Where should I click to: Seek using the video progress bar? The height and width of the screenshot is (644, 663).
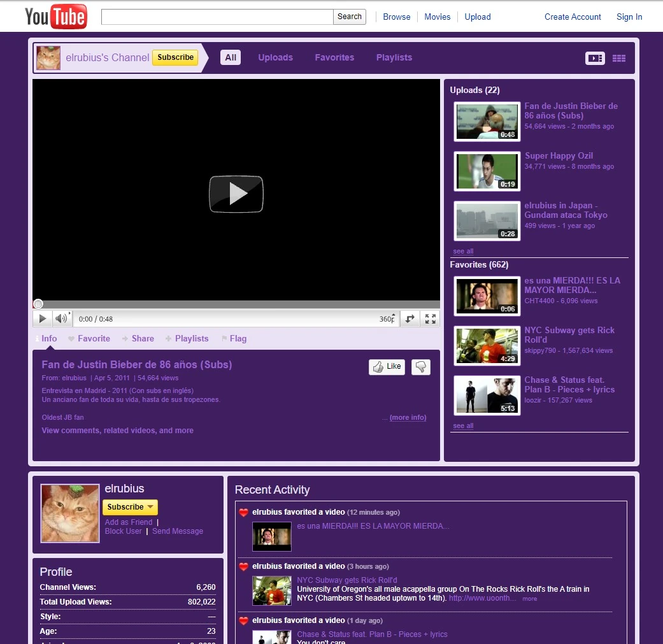[236, 304]
